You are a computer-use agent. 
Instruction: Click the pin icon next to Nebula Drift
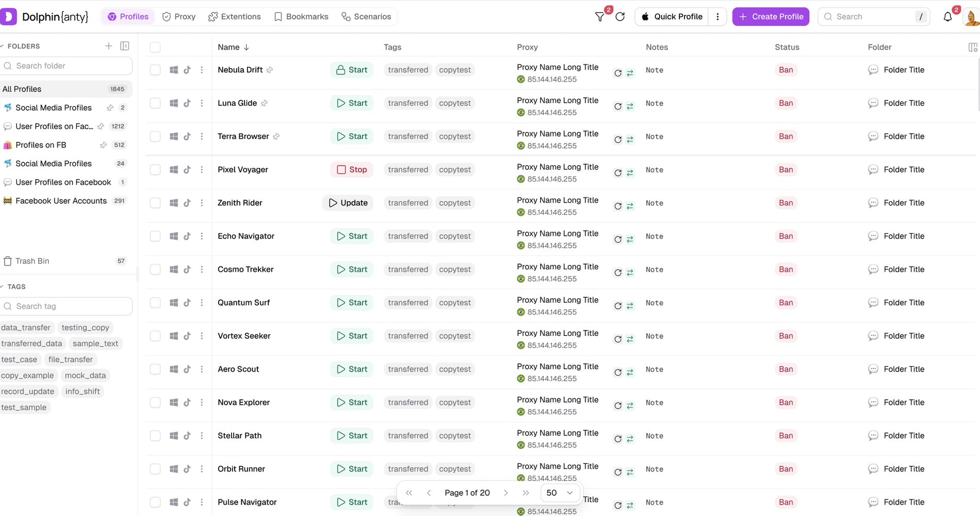270,70
